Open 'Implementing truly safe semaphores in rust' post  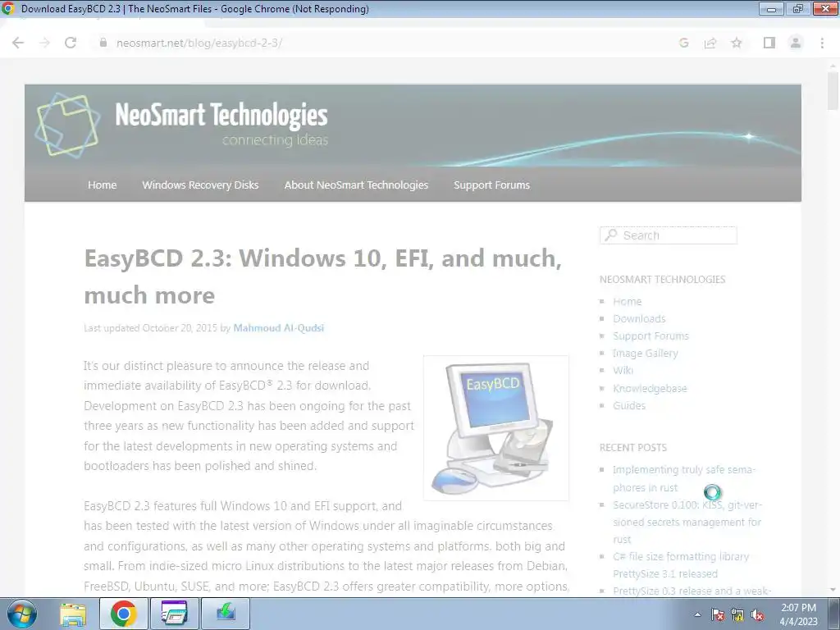point(684,478)
